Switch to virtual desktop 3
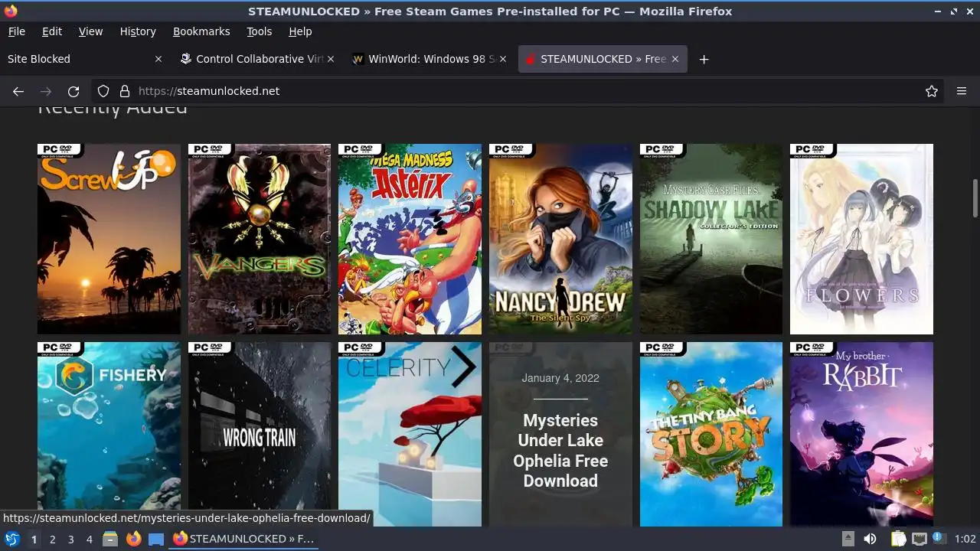 [70, 540]
